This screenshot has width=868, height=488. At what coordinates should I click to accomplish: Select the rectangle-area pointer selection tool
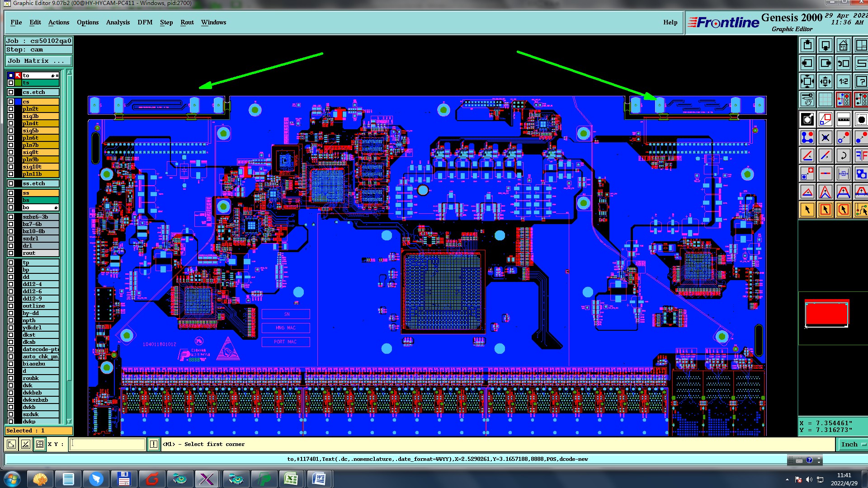click(825, 210)
